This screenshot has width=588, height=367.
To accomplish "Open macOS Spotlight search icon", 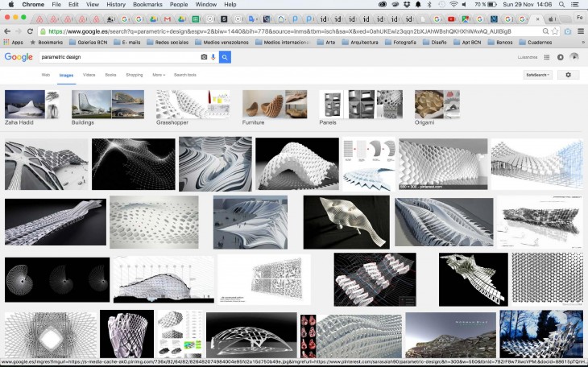I will (563, 5).
